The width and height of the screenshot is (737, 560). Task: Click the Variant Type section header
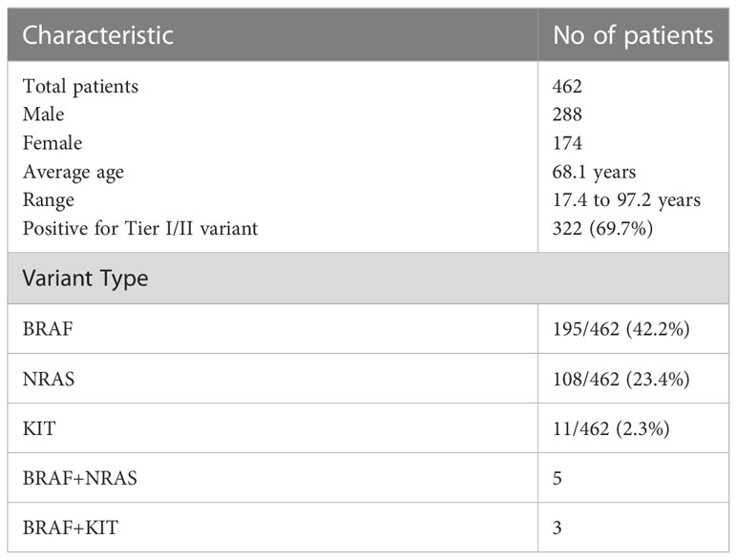(85, 279)
